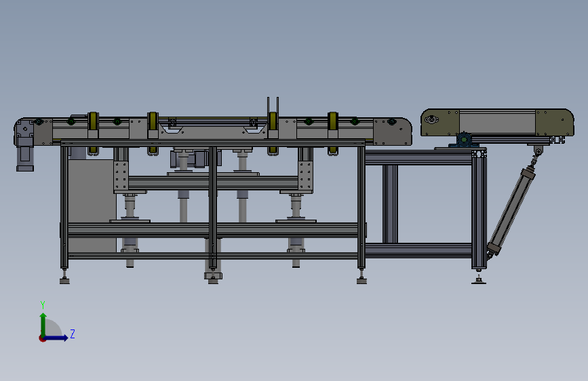Click the blue Z axis arrow of the triad
The height and width of the screenshot is (381, 588).
point(56,338)
